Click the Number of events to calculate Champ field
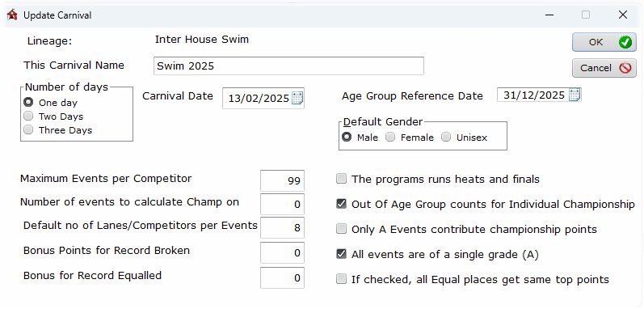The image size is (644, 309). (282, 204)
